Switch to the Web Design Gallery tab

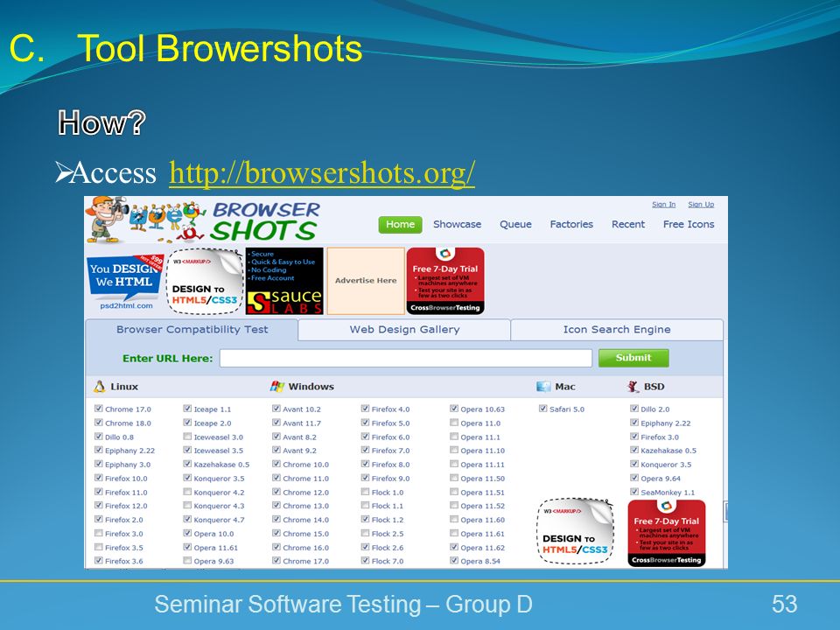(404, 330)
